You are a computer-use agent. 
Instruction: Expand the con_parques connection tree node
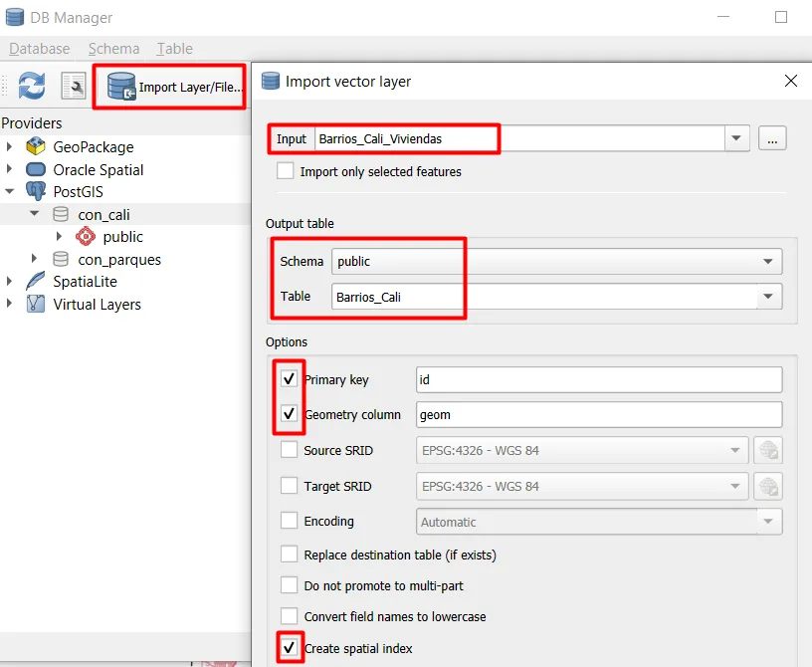tap(34, 258)
